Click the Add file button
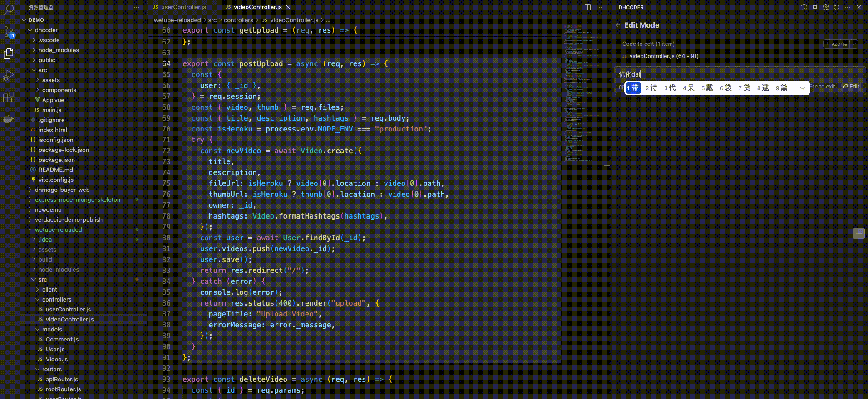 [837, 44]
